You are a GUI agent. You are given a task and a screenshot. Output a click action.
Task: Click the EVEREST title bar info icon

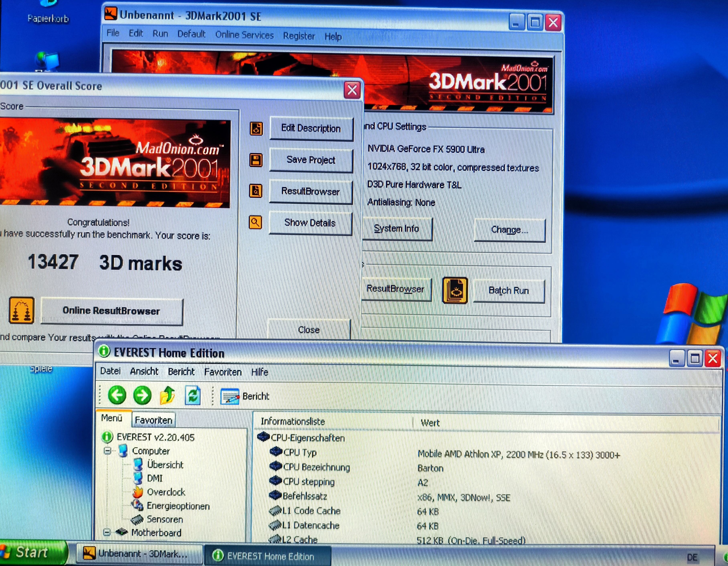[x=104, y=351]
